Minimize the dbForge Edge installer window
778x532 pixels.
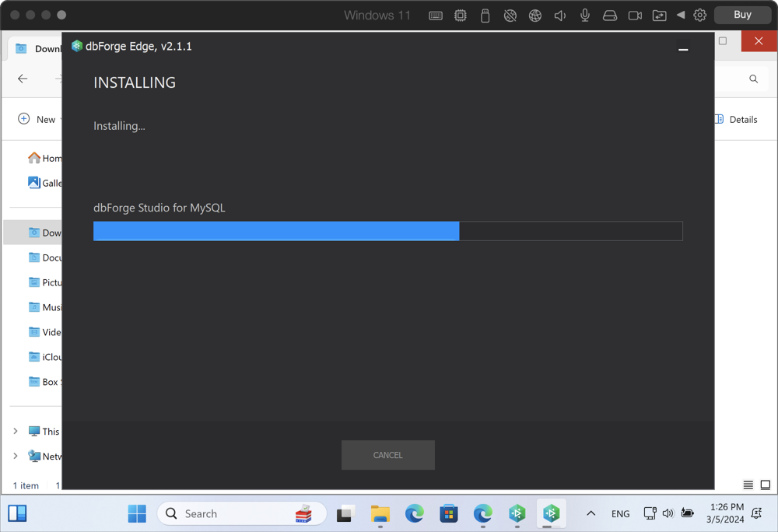coord(683,48)
